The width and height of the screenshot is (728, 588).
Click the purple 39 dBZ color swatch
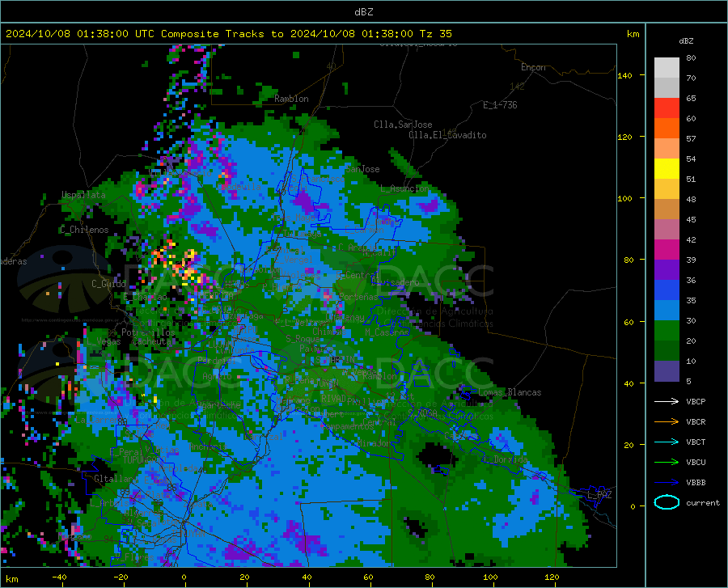point(667,270)
